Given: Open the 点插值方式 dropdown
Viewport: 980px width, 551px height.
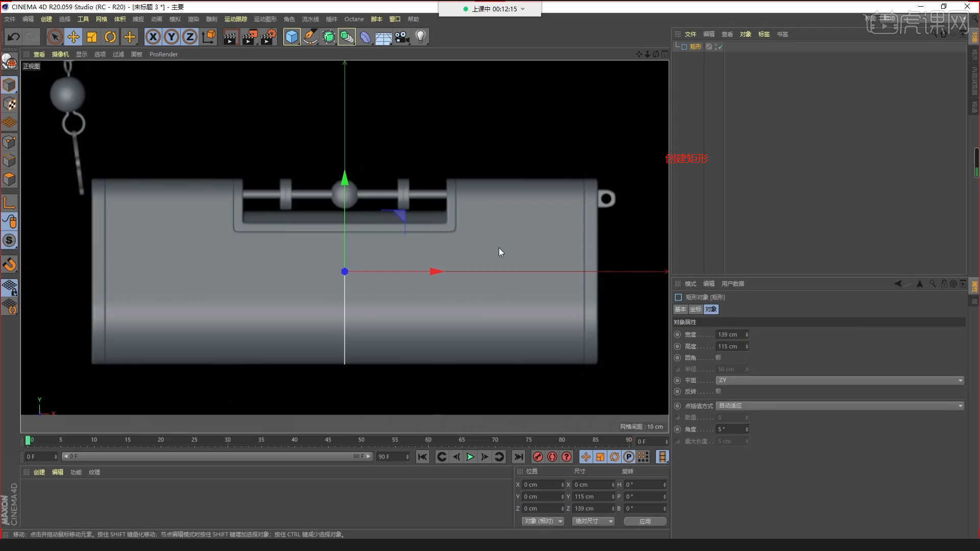Looking at the screenshot, I should (840, 406).
